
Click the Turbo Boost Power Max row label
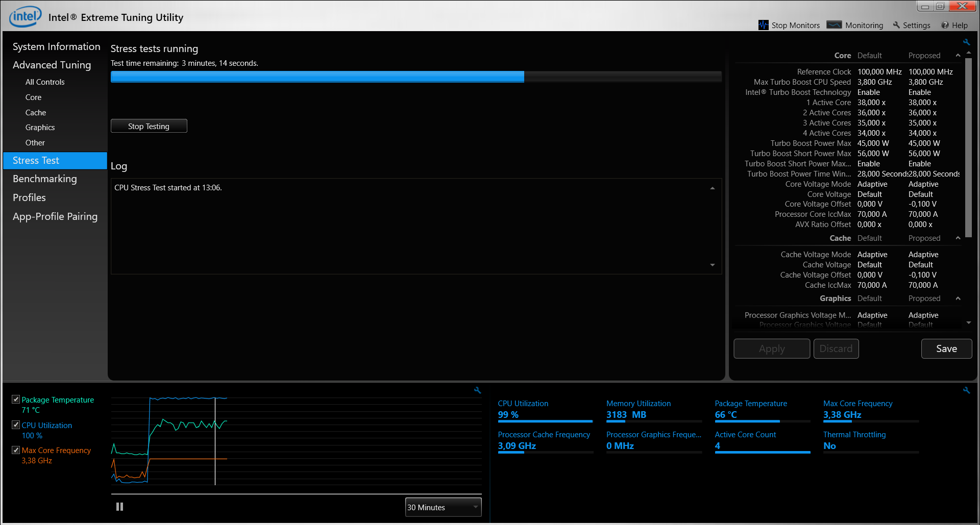coord(811,143)
